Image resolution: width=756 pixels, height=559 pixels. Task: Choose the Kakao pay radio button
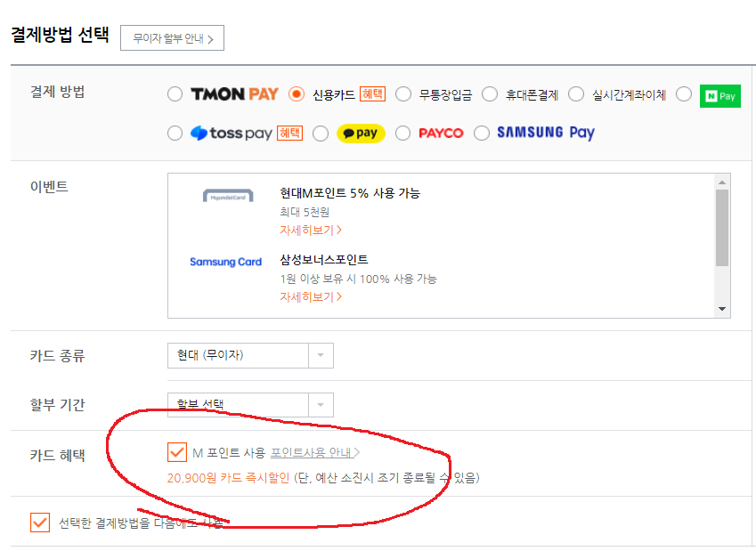[x=321, y=133]
